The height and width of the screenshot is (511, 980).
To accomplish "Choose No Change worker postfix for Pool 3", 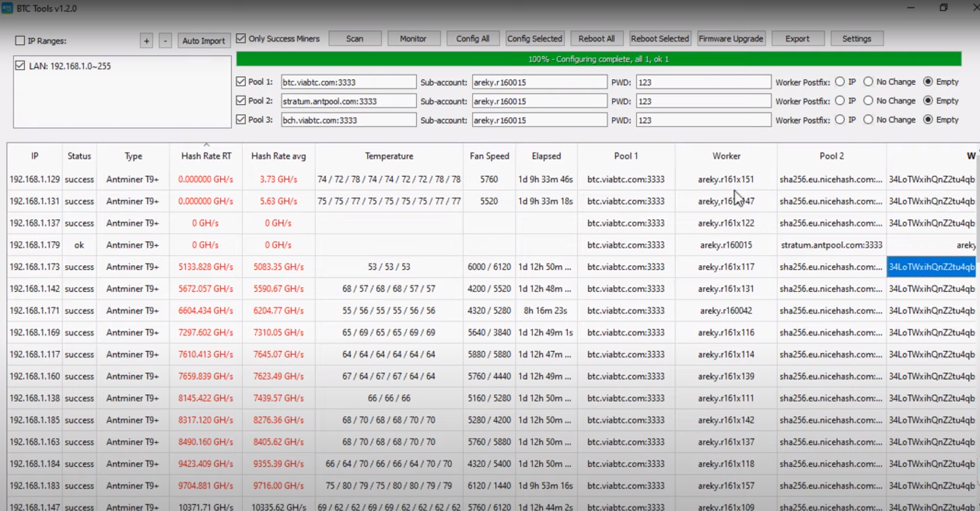I will tap(868, 120).
